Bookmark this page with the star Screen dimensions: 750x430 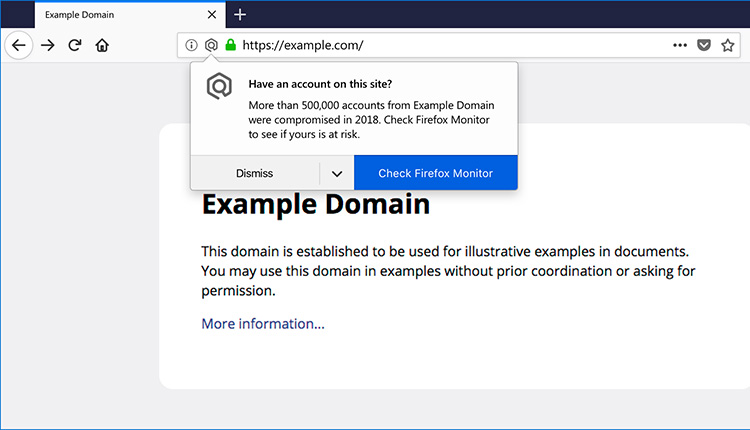pyautogui.click(x=728, y=45)
